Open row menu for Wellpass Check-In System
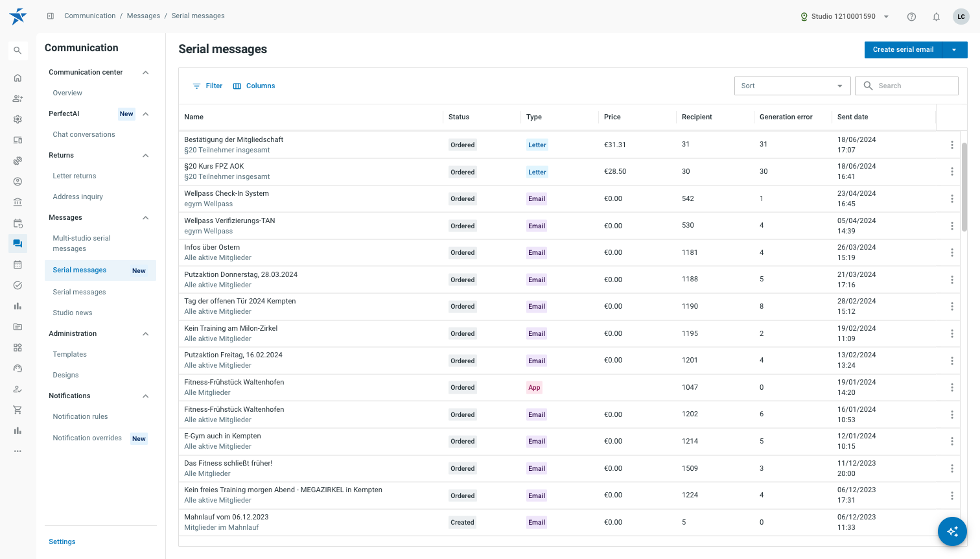Image resolution: width=980 pixels, height=559 pixels. coord(952,199)
